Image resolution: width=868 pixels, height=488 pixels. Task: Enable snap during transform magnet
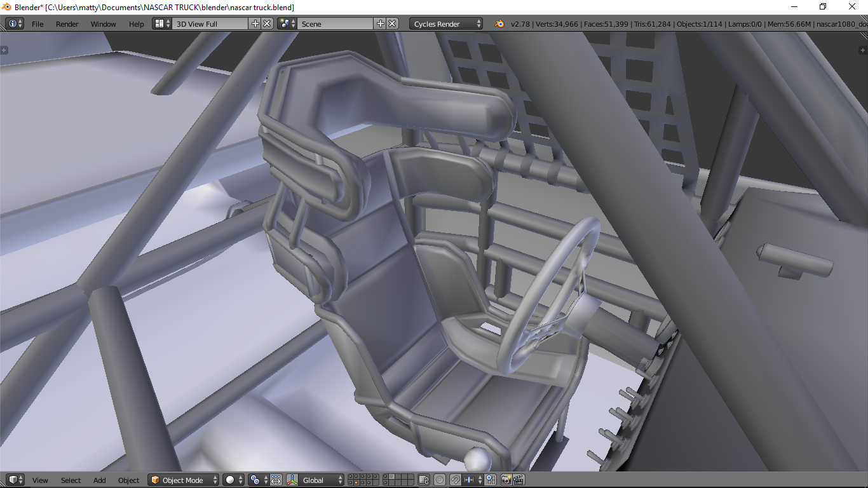pyautogui.click(x=456, y=480)
